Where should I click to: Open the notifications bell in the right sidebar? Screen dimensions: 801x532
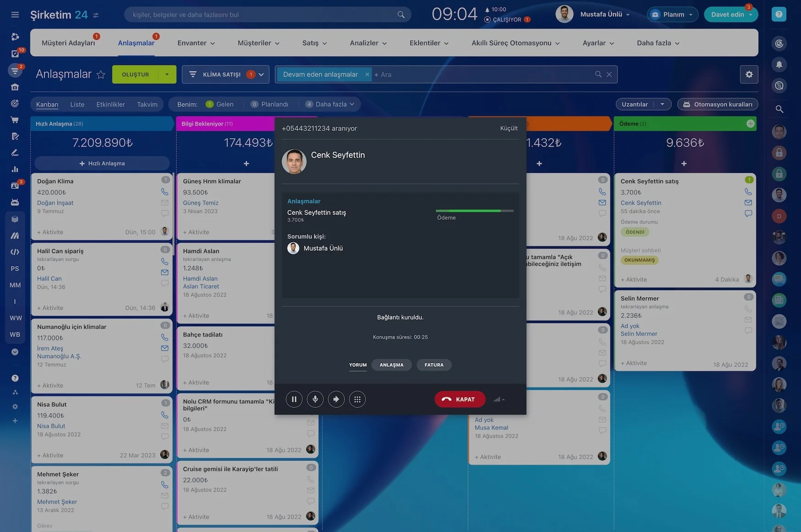coord(779,65)
